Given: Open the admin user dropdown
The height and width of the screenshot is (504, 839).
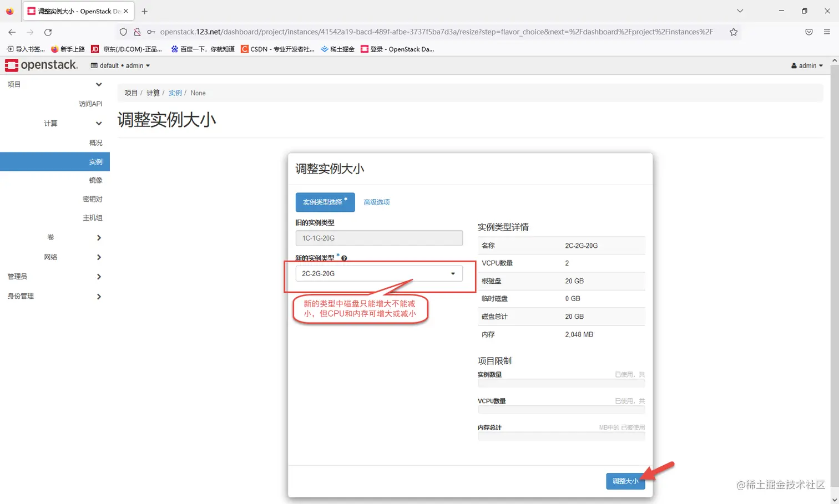Looking at the screenshot, I should click(806, 65).
